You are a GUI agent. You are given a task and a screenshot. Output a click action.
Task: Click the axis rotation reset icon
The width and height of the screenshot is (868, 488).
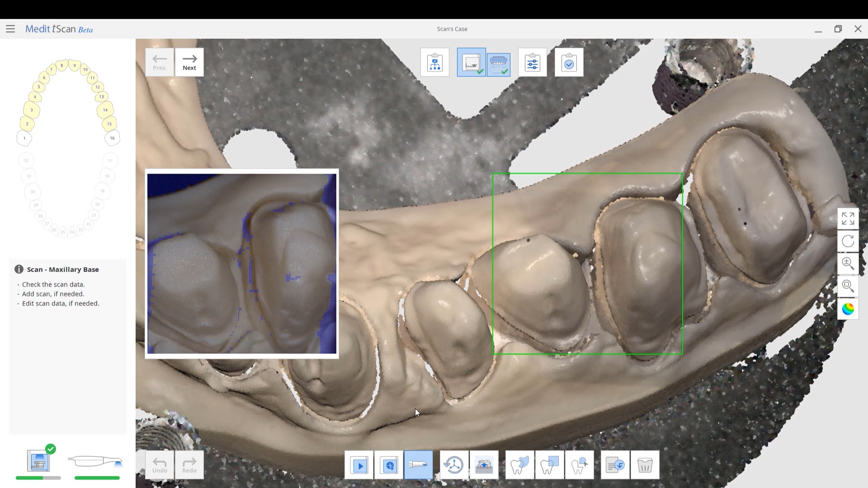(454, 465)
